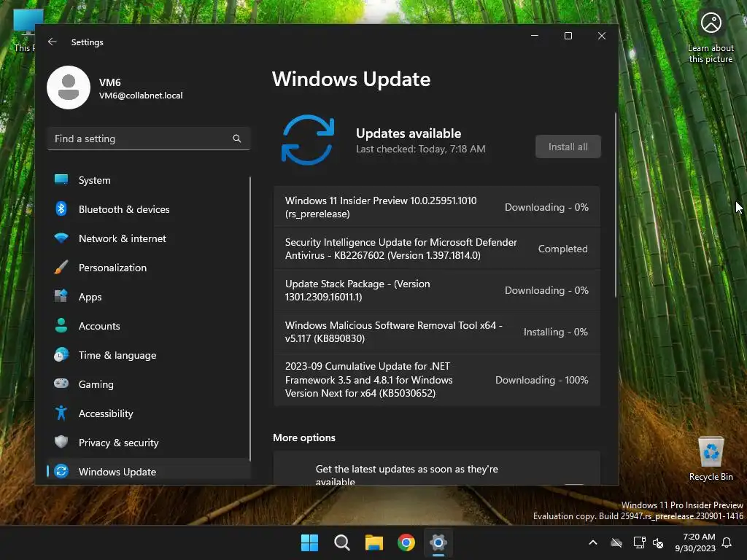Click Malicious Software Removal Tool KB890830 row
This screenshot has width=747, height=560.
pyautogui.click(x=437, y=332)
